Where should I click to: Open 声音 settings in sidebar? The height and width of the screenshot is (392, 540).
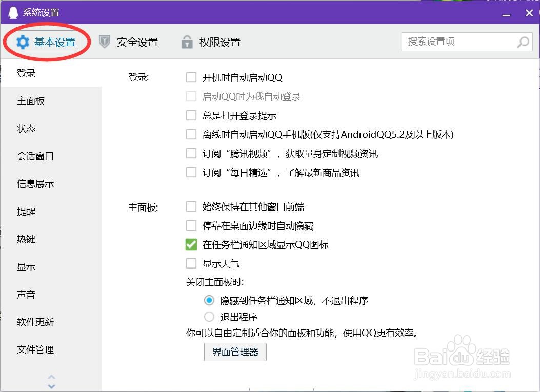[52, 294]
